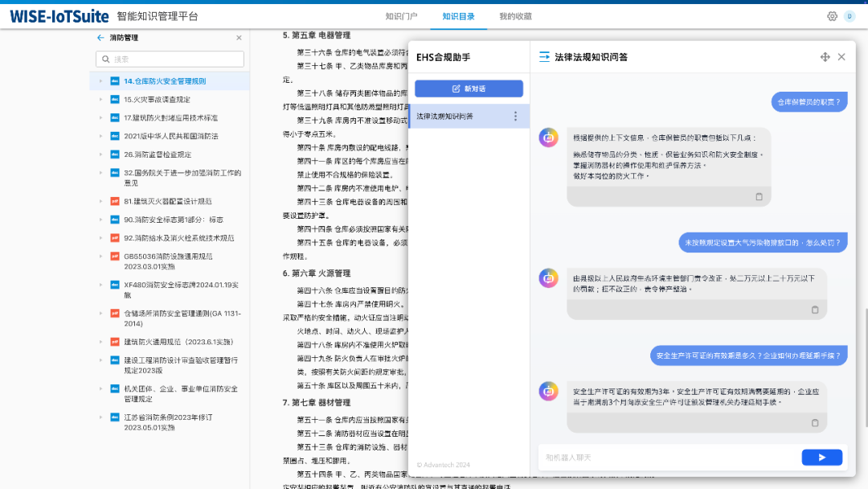
Task: Expand 江苏省消防条例2023年修订 tree node
Action: pos(100,417)
